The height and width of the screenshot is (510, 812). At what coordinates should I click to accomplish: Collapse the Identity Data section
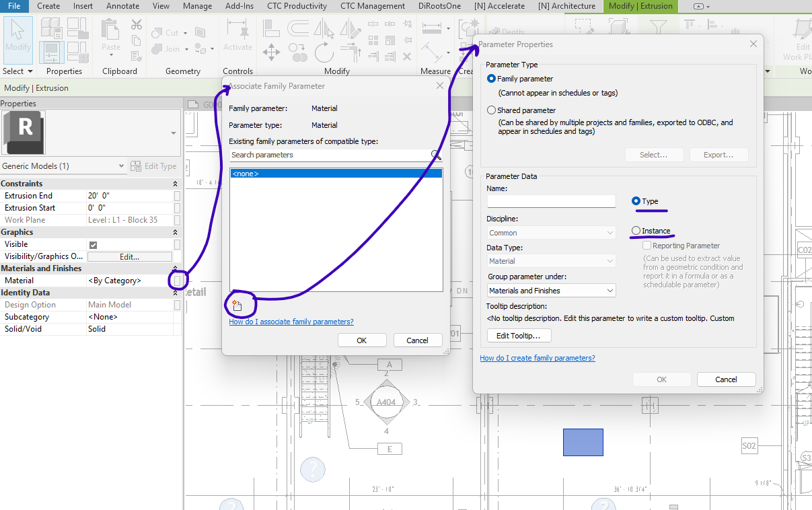[x=176, y=293]
